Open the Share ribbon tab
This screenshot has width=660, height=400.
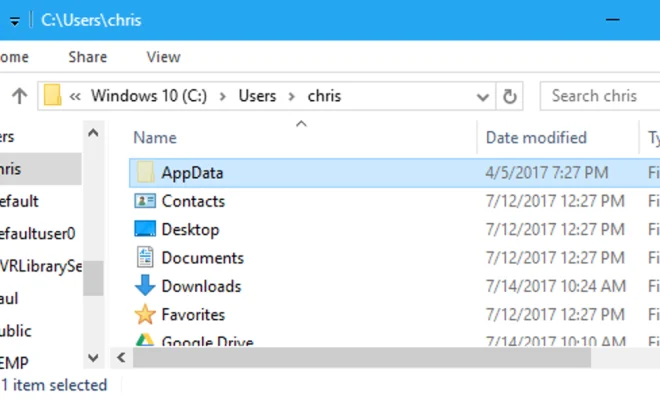pos(88,57)
